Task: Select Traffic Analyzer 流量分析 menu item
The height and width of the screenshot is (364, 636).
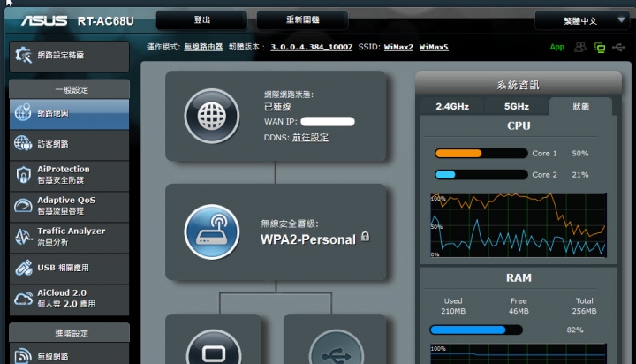Action: click(70, 237)
